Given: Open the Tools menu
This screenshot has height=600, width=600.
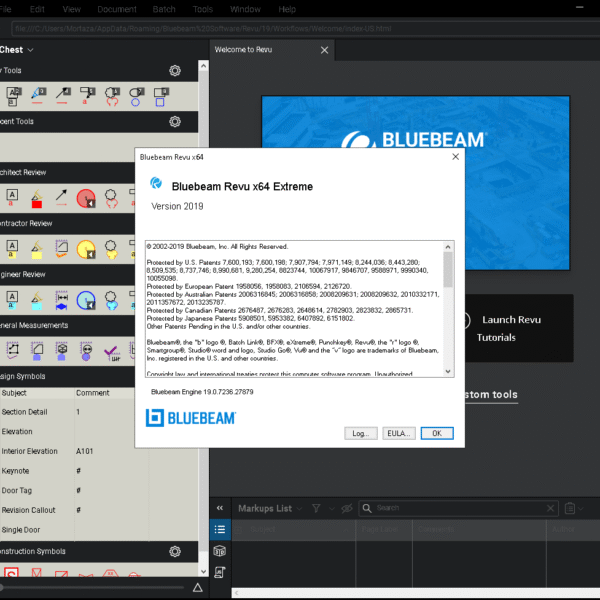Looking at the screenshot, I should click(x=203, y=9).
